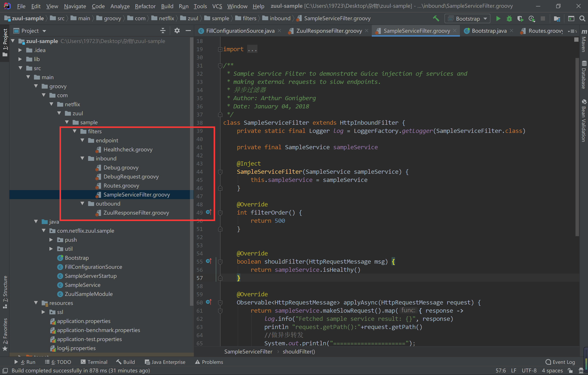Expand the collapsed import block

pyautogui.click(x=220, y=49)
